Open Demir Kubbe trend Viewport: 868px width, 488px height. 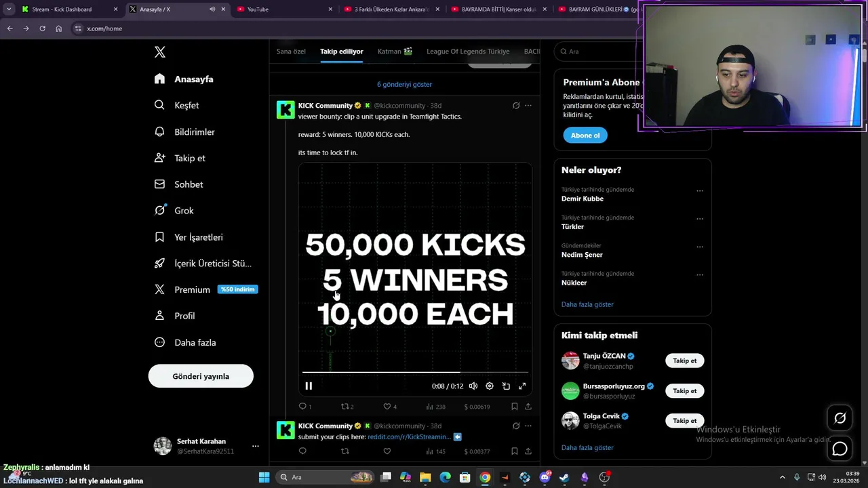(583, 199)
